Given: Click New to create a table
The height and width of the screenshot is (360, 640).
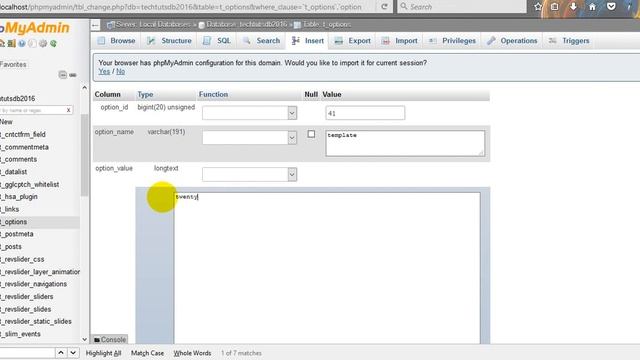Looking at the screenshot, I should tap(6, 122).
